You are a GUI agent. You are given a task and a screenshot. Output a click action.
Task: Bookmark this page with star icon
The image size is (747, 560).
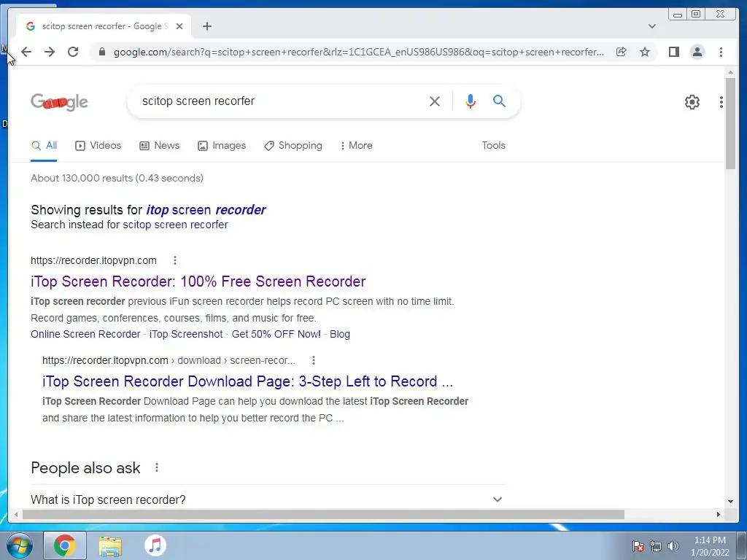pos(645,52)
